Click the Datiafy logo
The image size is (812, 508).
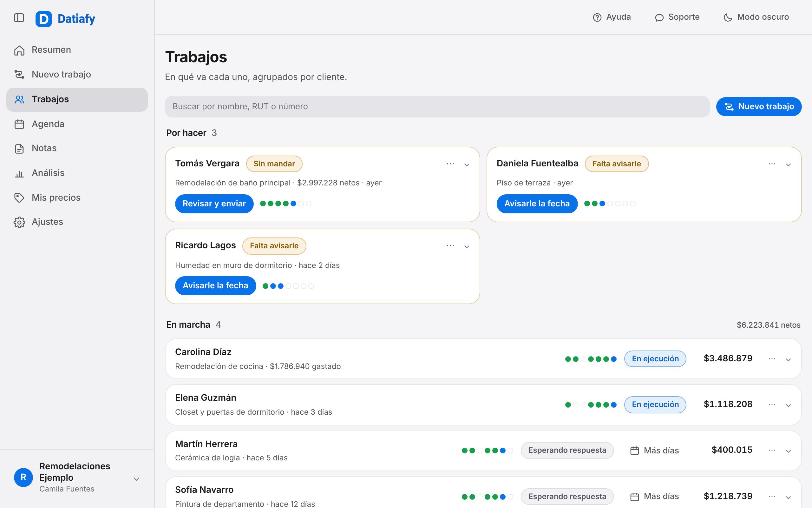(x=65, y=19)
